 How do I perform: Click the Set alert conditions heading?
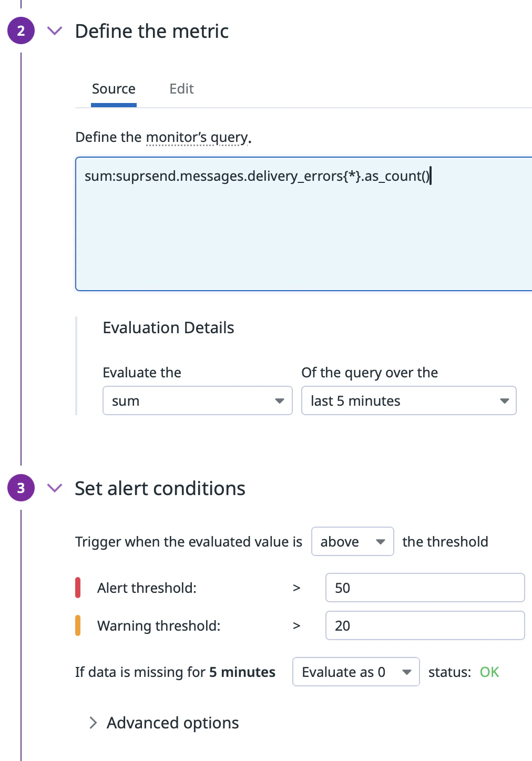pos(160,488)
